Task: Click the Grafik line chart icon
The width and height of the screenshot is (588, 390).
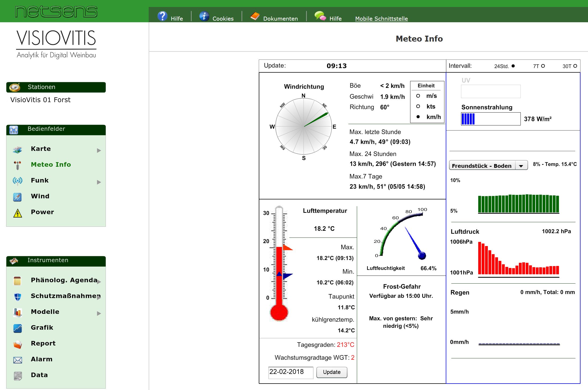Action: pyautogui.click(x=17, y=328)
